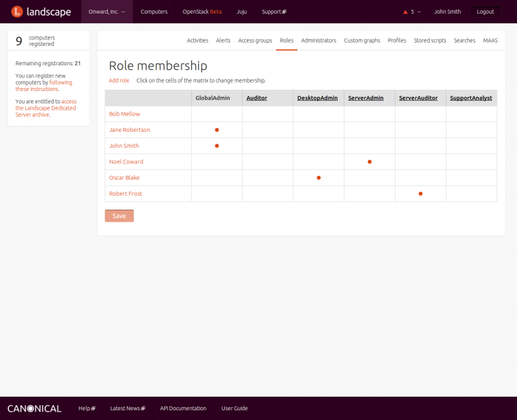Click the Add role link

pyautogui.click(x=119, y=81)
